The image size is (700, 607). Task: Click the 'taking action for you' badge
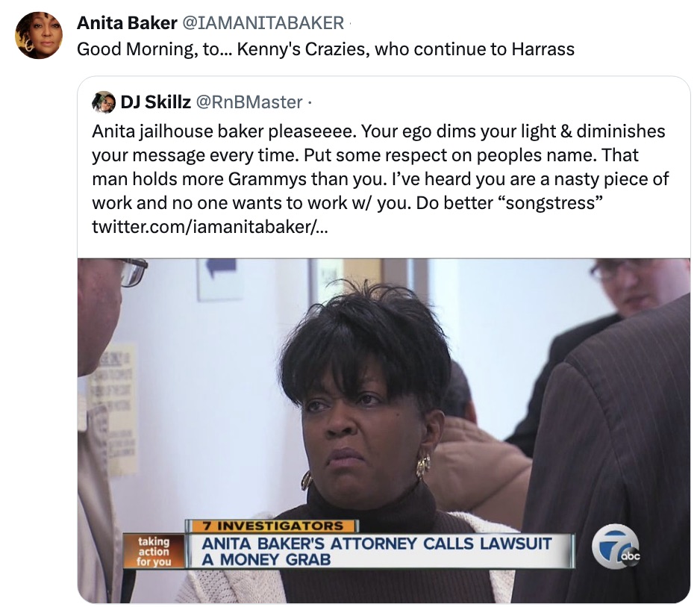tap(154, 551)
